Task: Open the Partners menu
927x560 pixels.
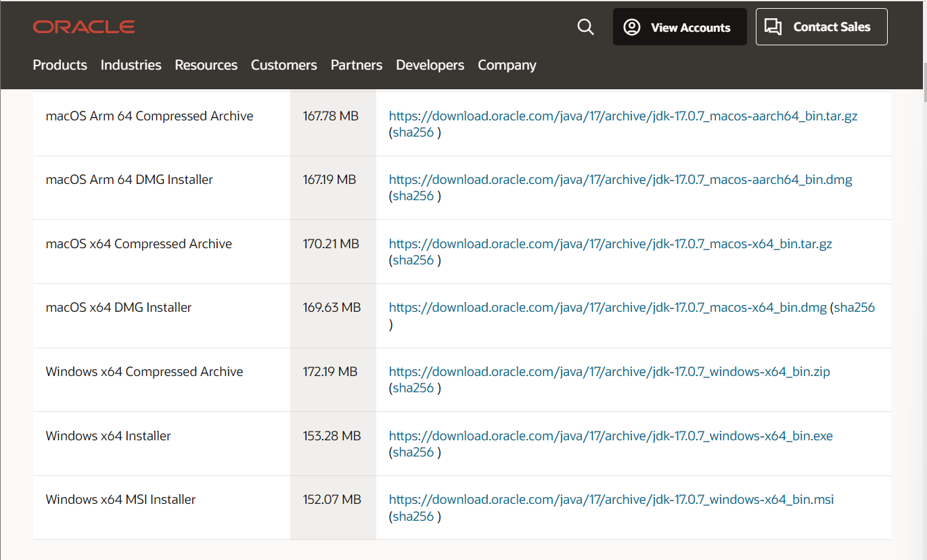Action: tap(357, 65)
